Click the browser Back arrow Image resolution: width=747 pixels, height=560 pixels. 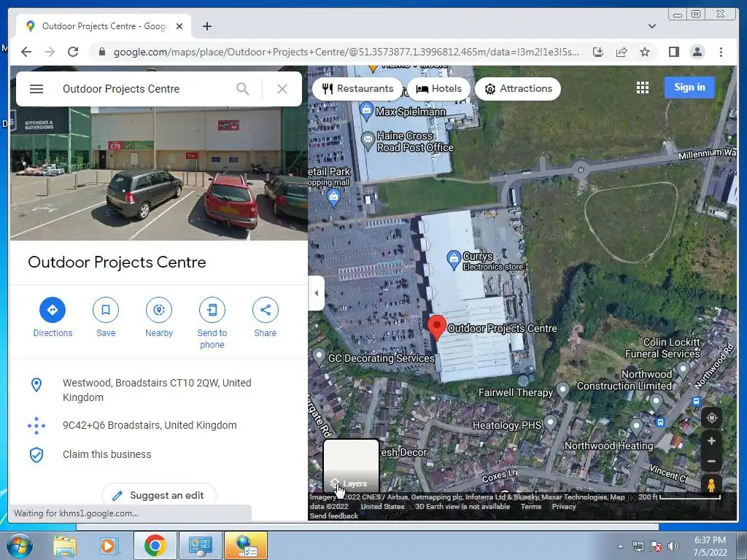pyautogui.click(x=26, y=52)
